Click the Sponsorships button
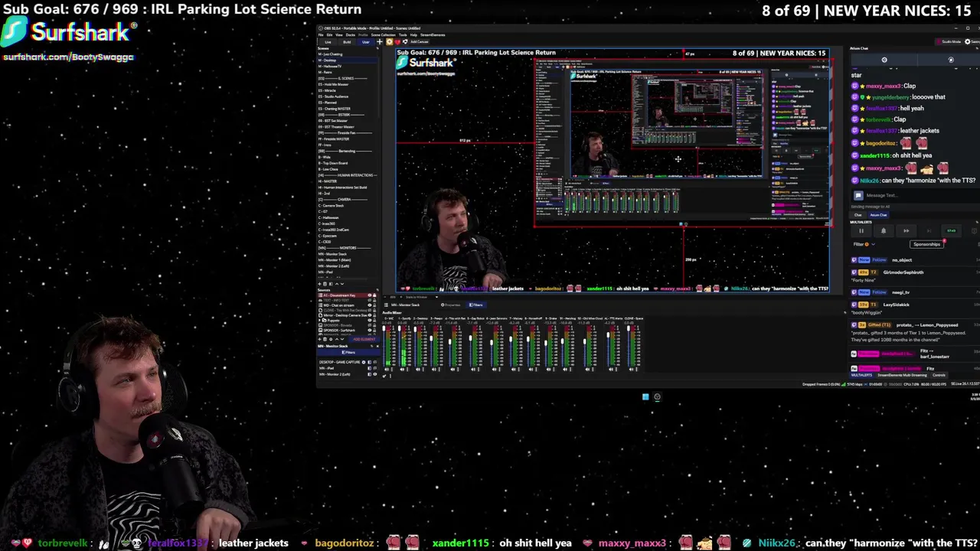This screenshot has height=551, width=980. 926,244
